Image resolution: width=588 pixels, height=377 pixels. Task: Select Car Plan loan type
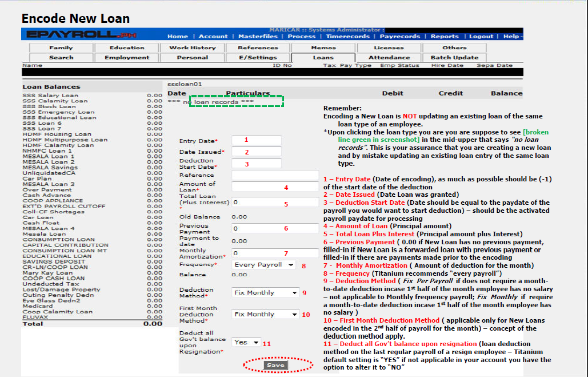(x=37, y=178)
